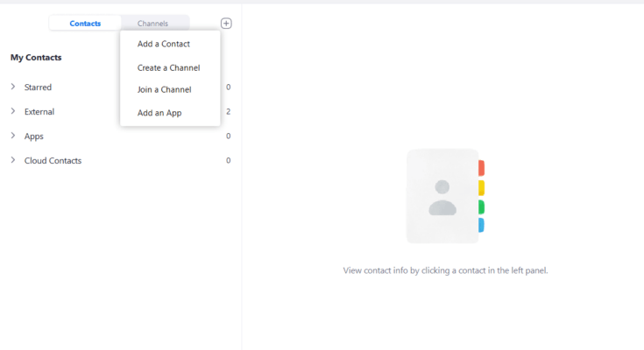The image size is (644, 350).
Task: Click the Cloud Contacts label
Action: [x=53, y=161]
